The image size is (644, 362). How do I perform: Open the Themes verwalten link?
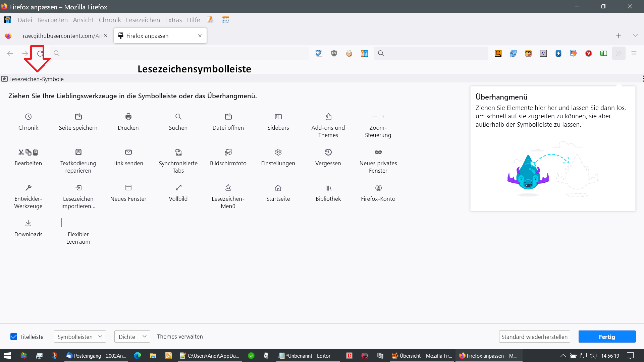tap(180, 337)
